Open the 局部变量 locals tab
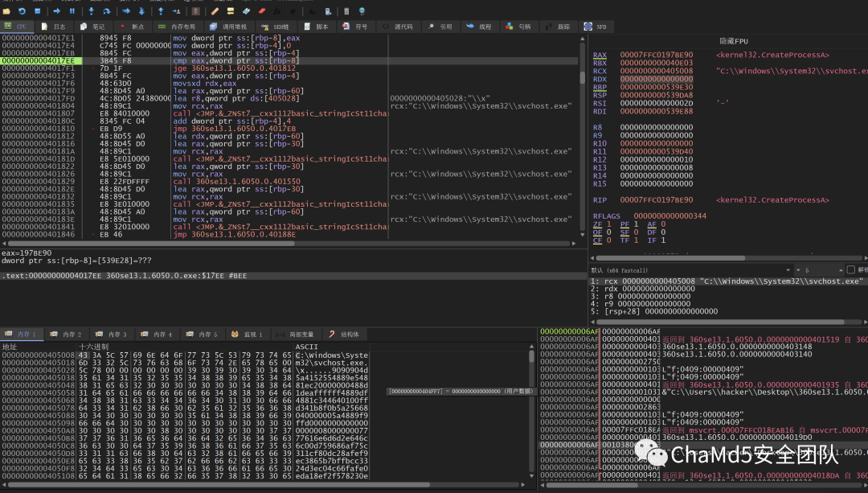 click(295, 334)
